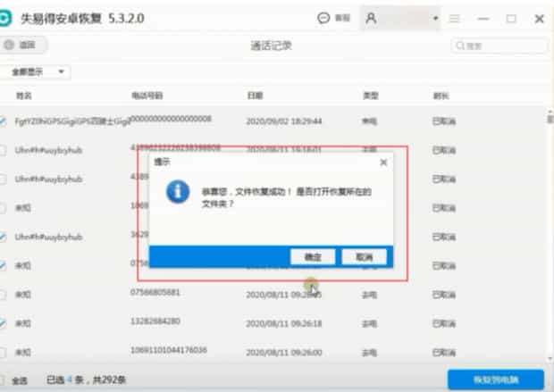Image resolution: width=554 pixels, height=392 pixels.
Task: Select the 通话记录 page title
Action: 271,46
